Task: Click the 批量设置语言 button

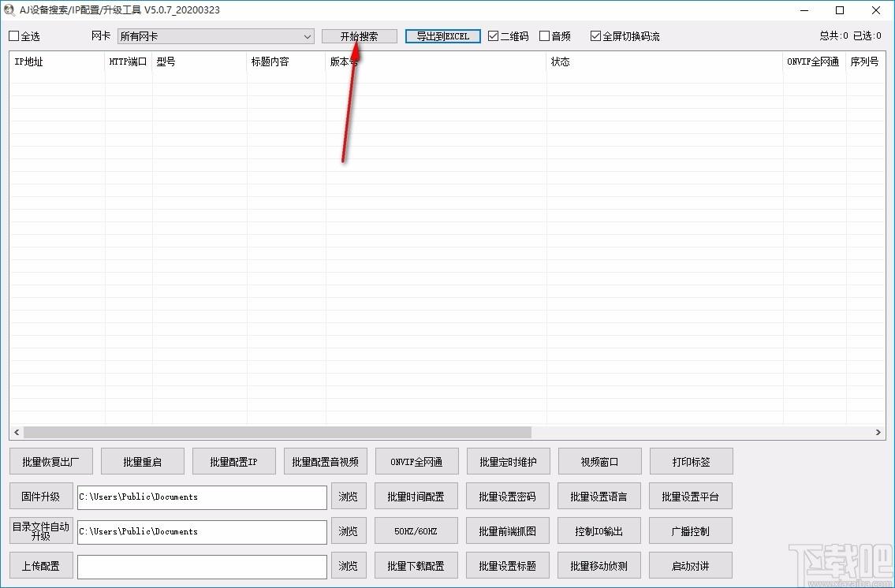Action: click(599, 497)
